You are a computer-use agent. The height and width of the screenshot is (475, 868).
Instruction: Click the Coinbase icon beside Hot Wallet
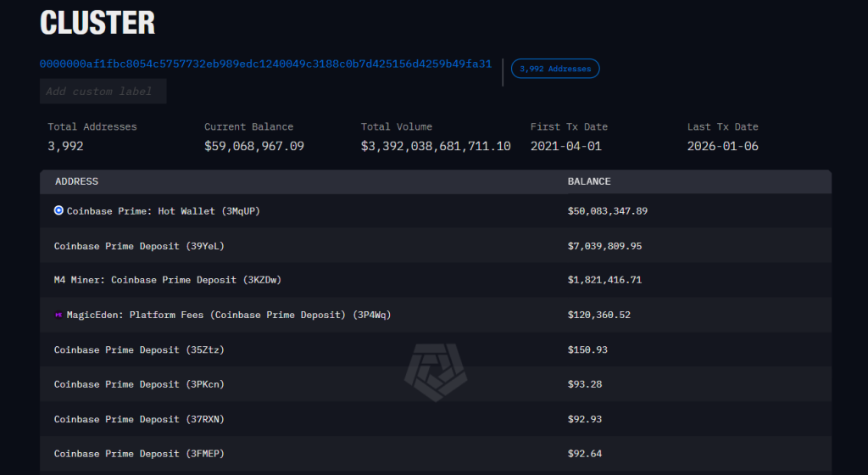[x=58, y=210]
